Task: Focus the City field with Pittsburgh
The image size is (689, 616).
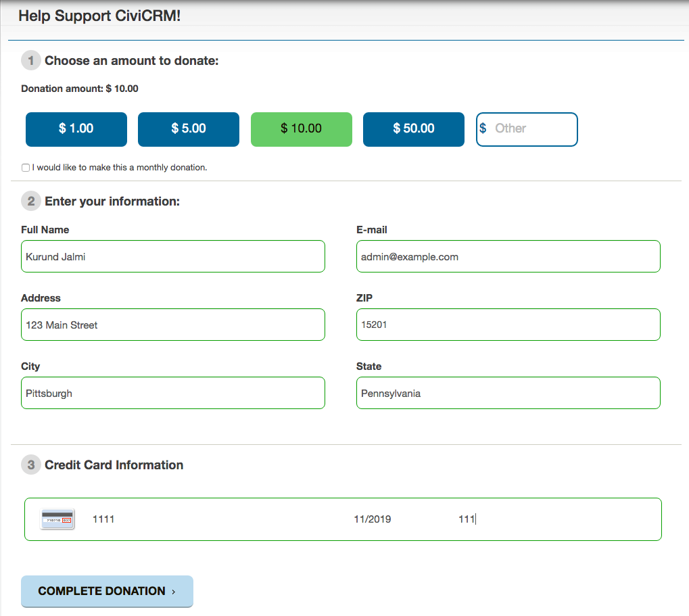Action: 173,393
